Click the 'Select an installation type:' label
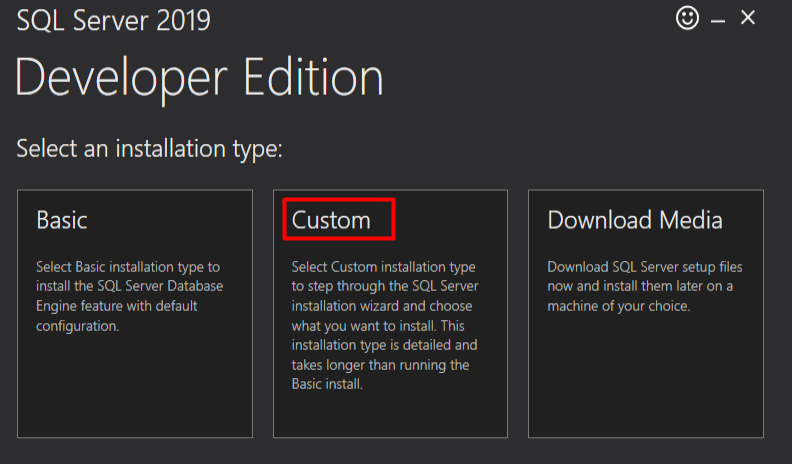 click(x=150, y=149)
